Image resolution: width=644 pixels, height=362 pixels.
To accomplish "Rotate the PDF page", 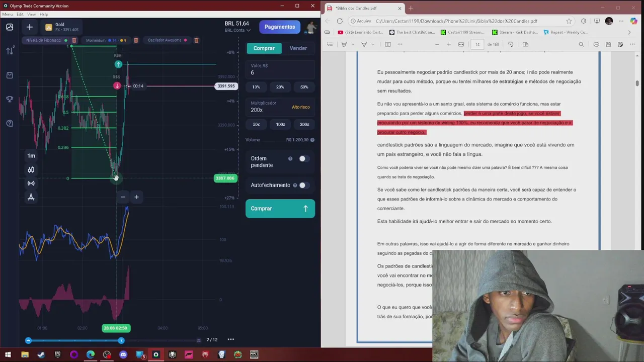I will point(511,44).
